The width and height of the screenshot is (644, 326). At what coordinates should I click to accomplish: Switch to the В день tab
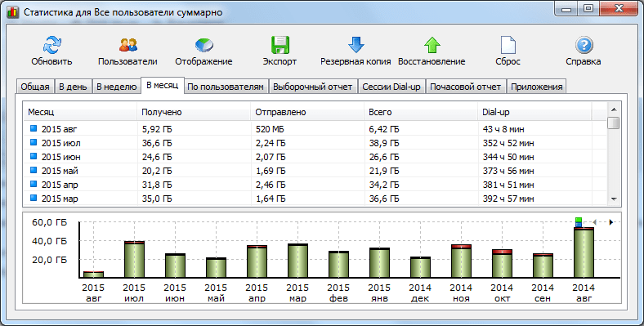point(73,87)
